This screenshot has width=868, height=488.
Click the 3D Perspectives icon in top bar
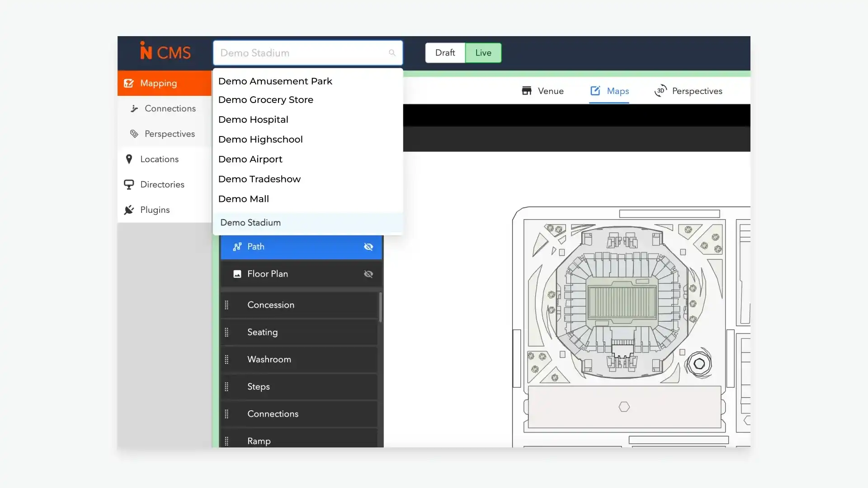[660, 91]
